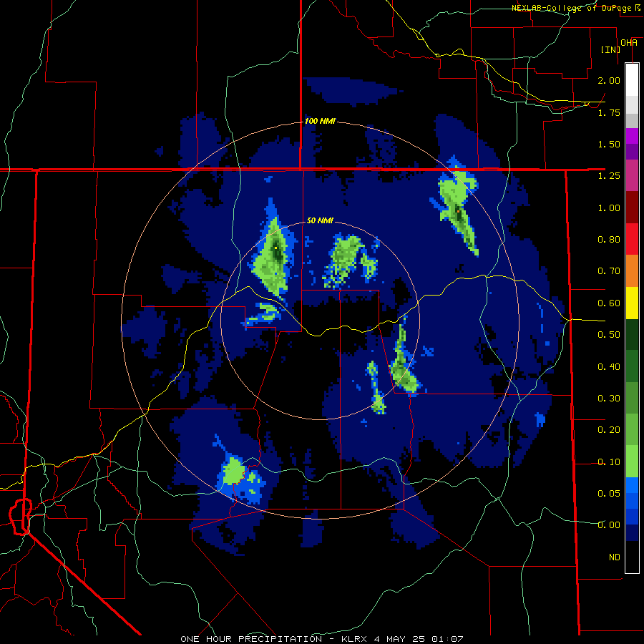Select the 0.60 legend value
644x644 pixels.
click(609, 303)
